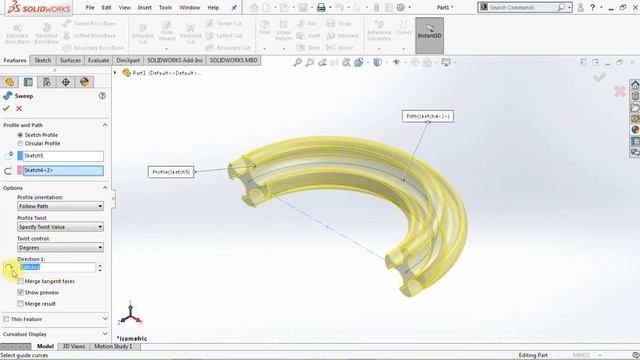The image size is (640, 360).
Task: Click the Dynamic Annotation Views icon
Action: pos(346,62)
